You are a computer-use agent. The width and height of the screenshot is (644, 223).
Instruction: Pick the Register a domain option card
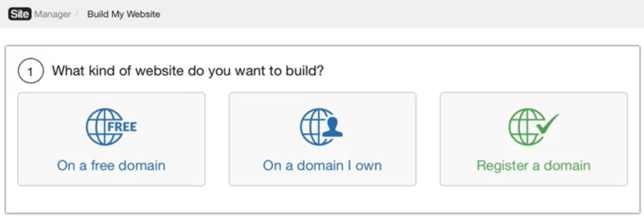pos(533,139)
